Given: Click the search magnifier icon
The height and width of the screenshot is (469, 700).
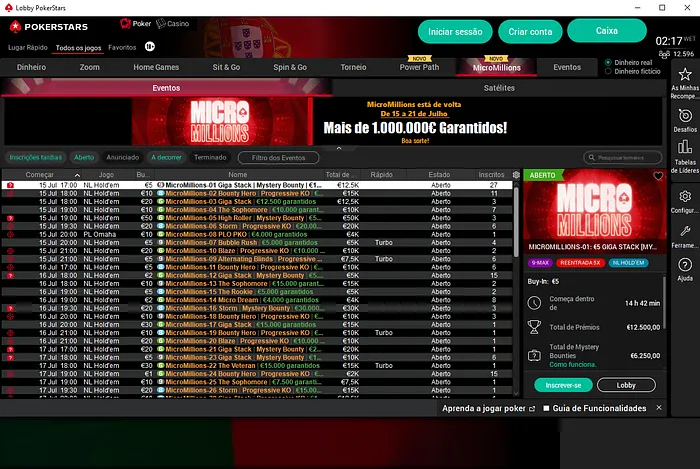Looking at the screenshot, I should click(592, 158).
